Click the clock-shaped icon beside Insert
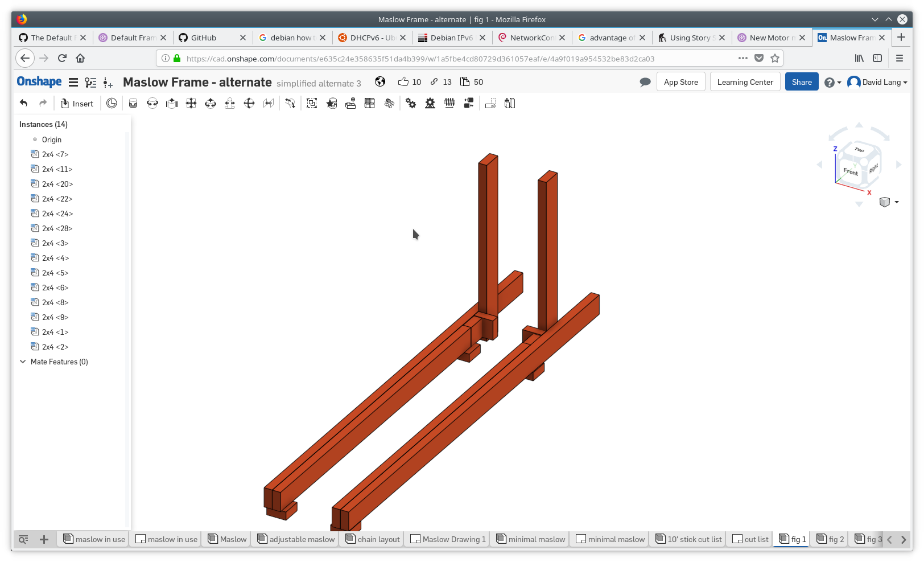This screenshot has width=924, height=562. pyautogui.click(x=112, y=103)
